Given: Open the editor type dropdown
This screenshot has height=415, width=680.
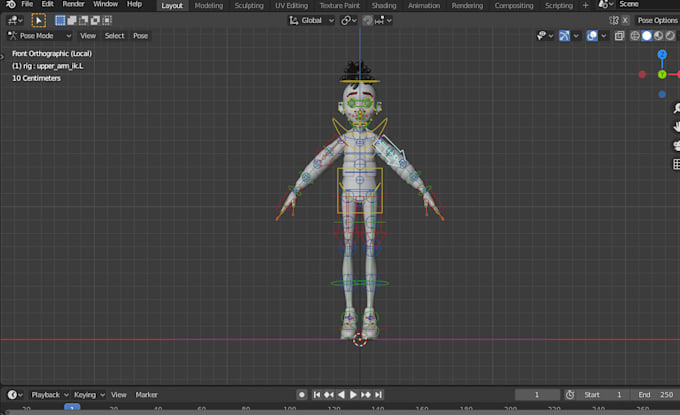Looking at the screenshot, I should tap(15, 20).
